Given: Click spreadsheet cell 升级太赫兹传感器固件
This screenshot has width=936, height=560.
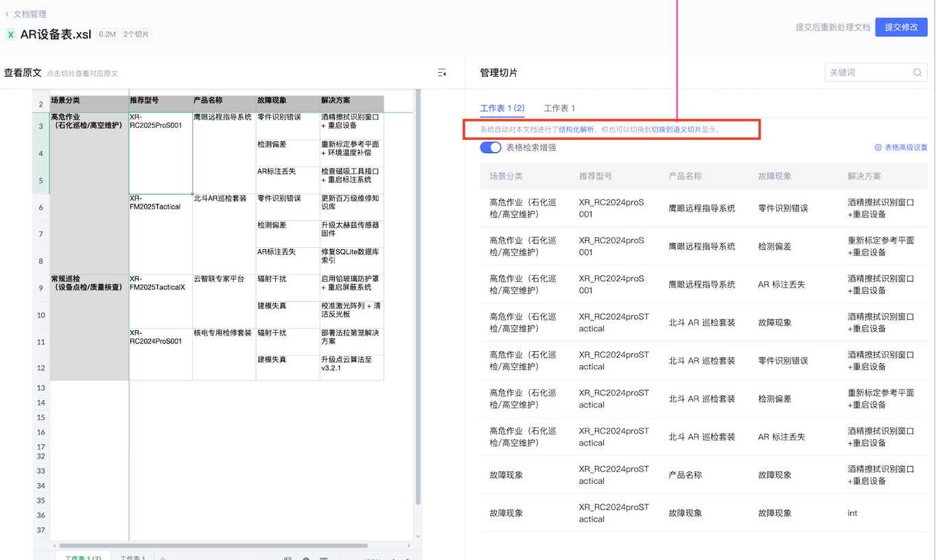Looking at the screenshot, I should [352, 233].
